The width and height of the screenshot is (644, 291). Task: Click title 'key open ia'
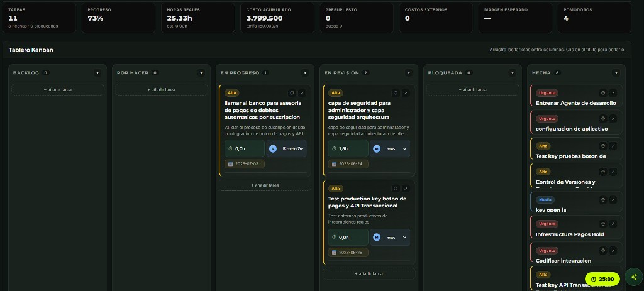551,210
